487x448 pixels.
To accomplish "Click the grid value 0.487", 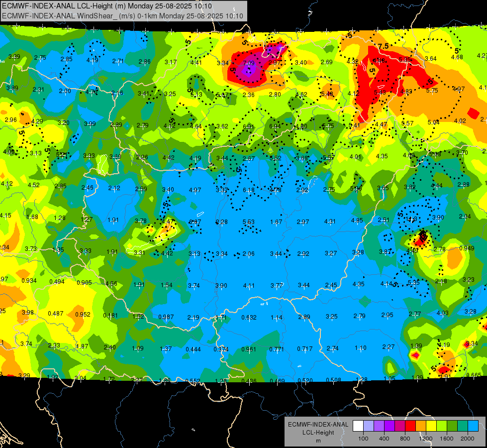I will coord(56,314).
